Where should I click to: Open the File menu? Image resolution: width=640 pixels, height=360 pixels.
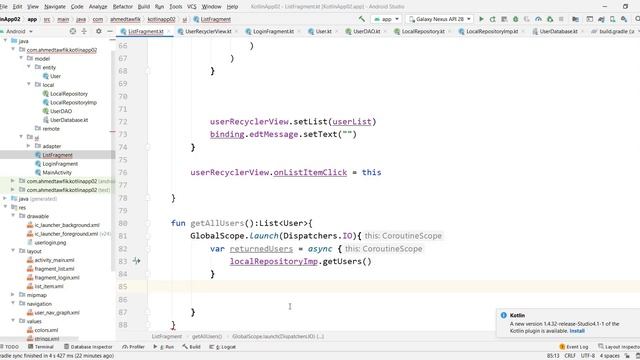pyautogui.click(x=4, y=7)
